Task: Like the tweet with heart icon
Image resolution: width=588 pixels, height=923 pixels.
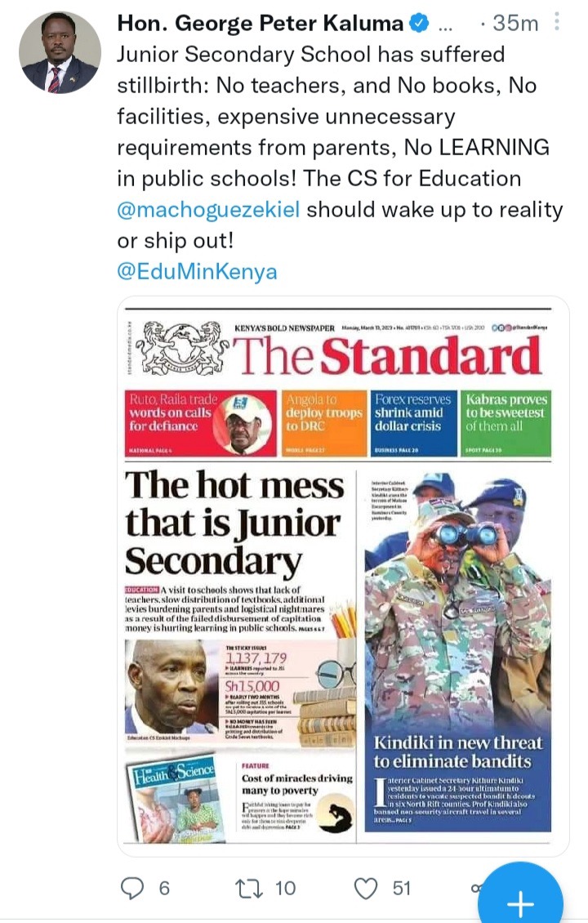Action: click(366, 888)
